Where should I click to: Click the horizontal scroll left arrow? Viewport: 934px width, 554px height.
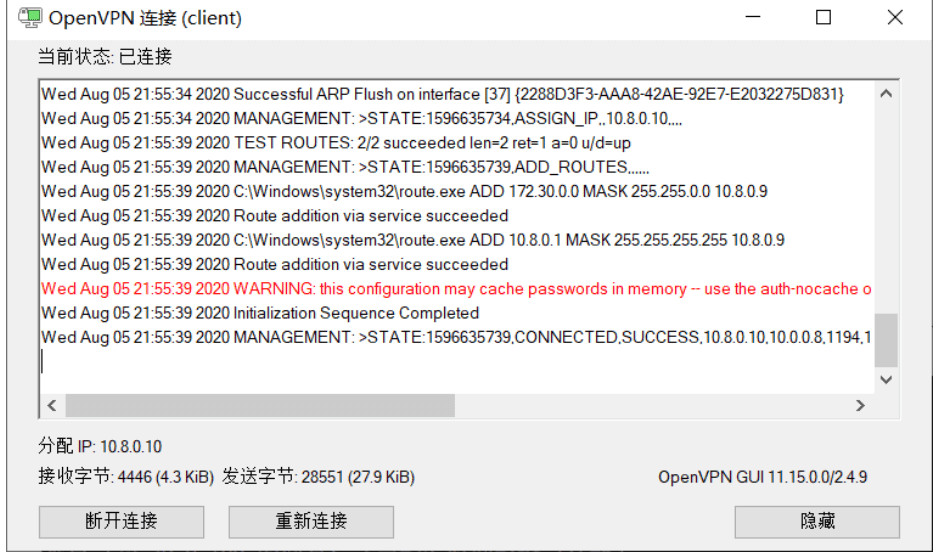click(52, 406)
